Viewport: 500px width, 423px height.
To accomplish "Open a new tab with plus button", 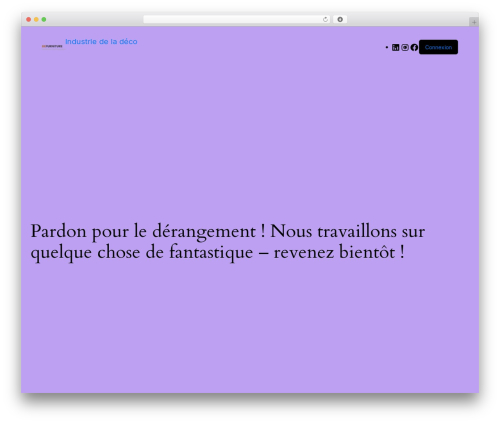I will [474, 22].
